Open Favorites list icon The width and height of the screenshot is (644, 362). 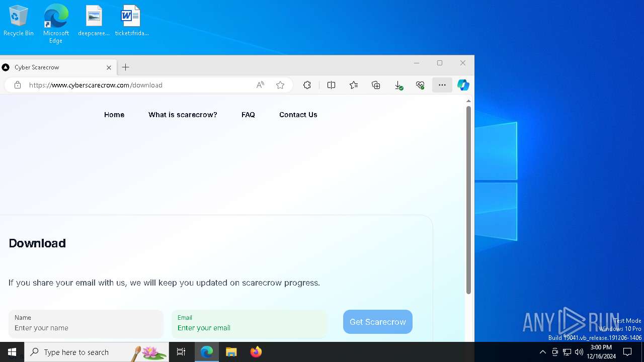coord(354,85)
